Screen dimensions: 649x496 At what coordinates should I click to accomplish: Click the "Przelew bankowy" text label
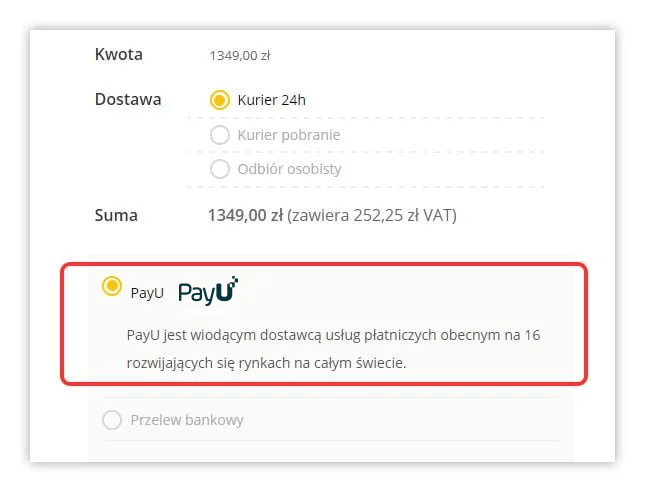187,420
